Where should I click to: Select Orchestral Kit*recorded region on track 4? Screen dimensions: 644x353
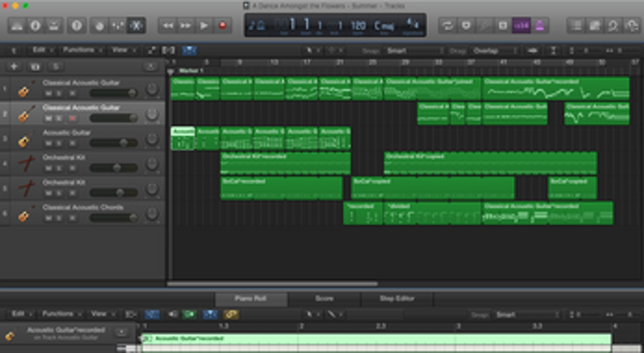[285, 163]
